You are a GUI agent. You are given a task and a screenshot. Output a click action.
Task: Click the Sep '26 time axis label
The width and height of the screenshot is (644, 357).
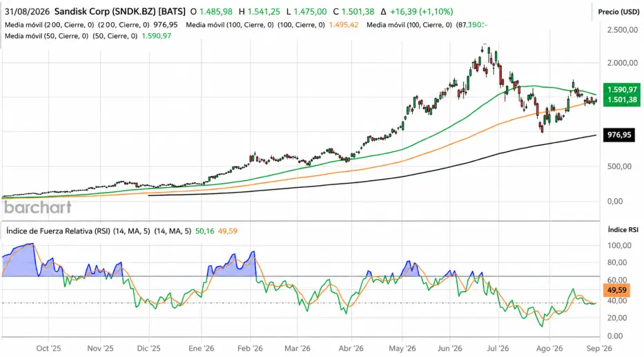click(x=599, y=349)
